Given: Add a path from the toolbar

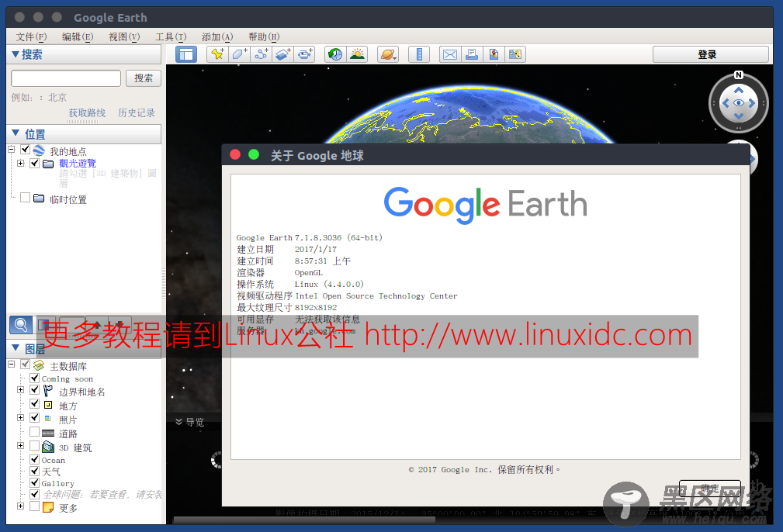Looking at the screenshot, I should [261, 54].
